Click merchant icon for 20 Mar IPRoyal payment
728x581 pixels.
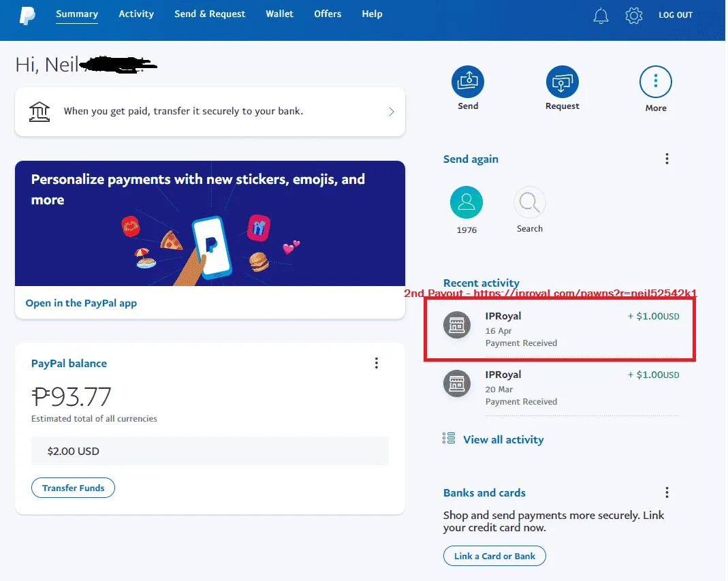click(x=457, y=383)
